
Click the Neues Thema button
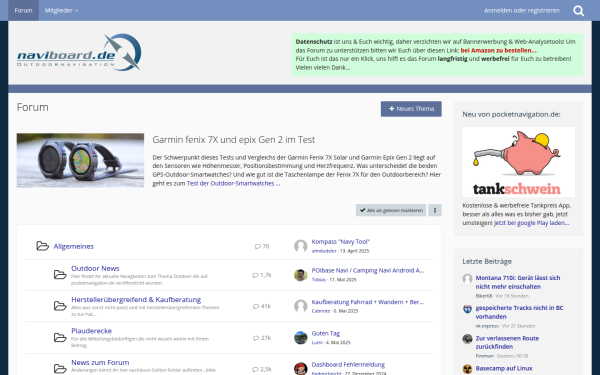(x=411, y=109)
